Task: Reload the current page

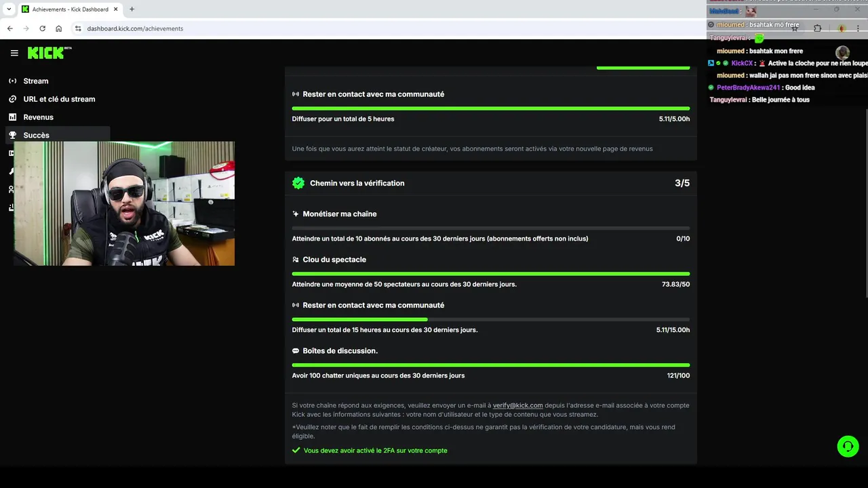Action: tap(42, 28)
